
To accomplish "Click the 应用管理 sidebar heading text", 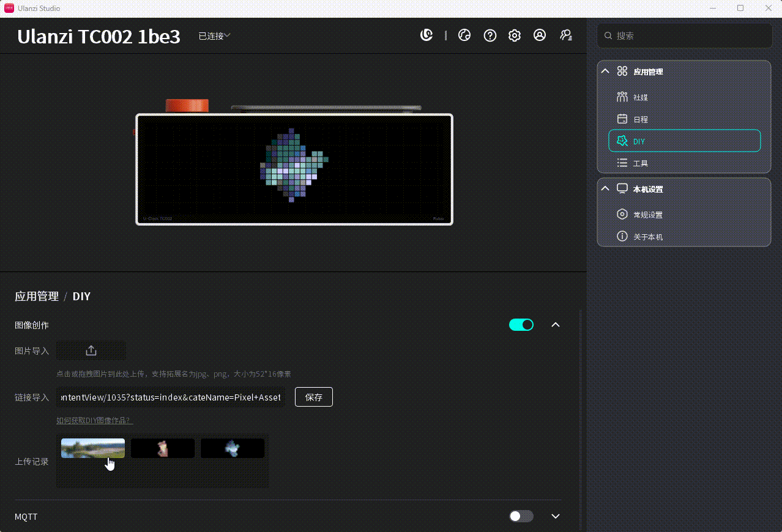I will 648,72.
